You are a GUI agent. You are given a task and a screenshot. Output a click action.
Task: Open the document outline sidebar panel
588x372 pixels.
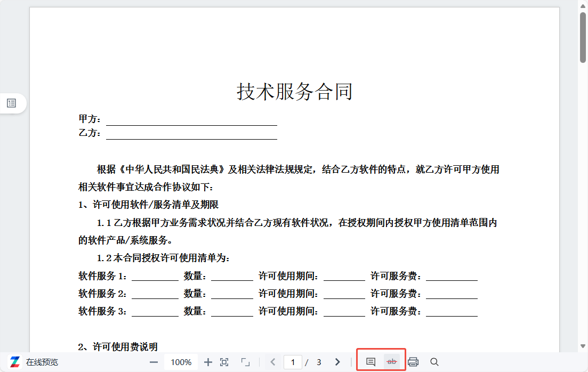pyautogui.click(x=11, y=103)
